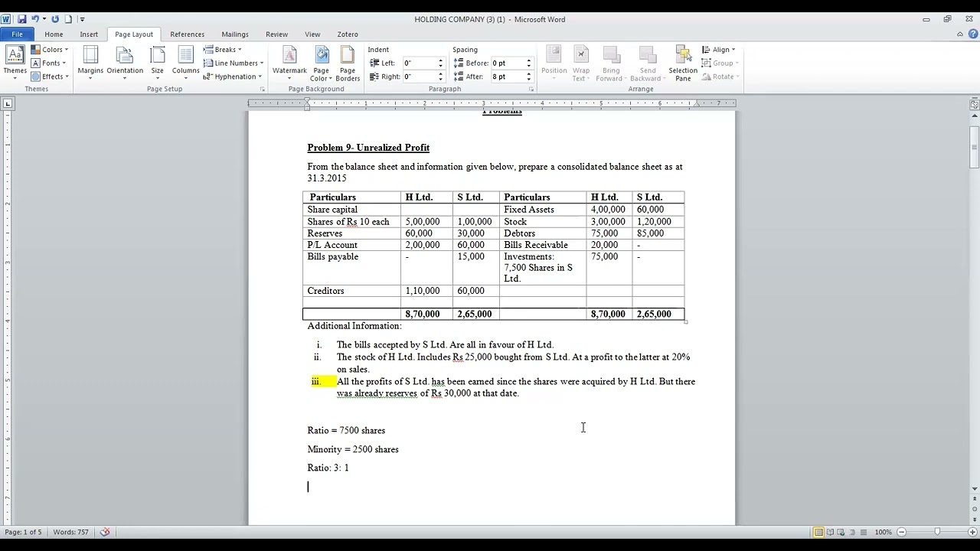Switch to the References ribbon tab
This screenshot has height=551, width=980.
click(x=187, y=34)
